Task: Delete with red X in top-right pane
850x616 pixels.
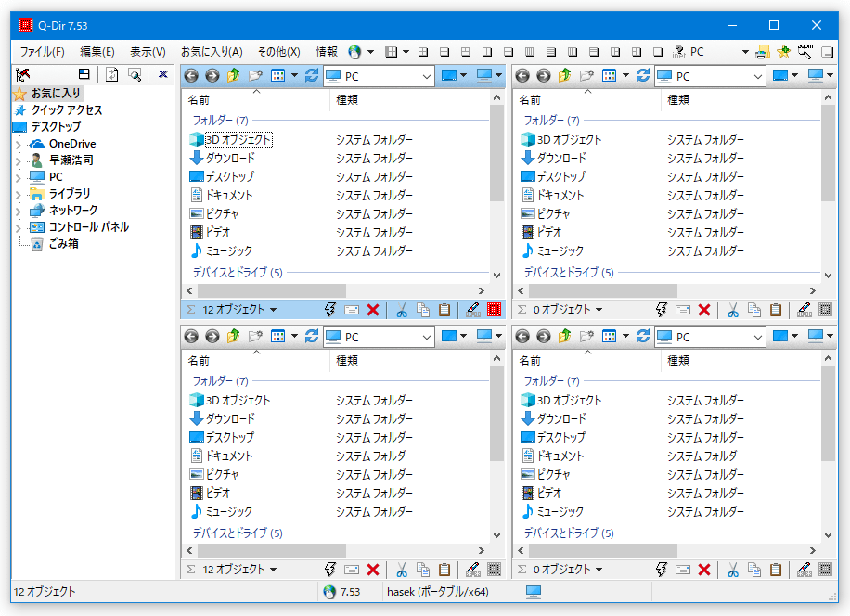Action: tap(704, 310)
